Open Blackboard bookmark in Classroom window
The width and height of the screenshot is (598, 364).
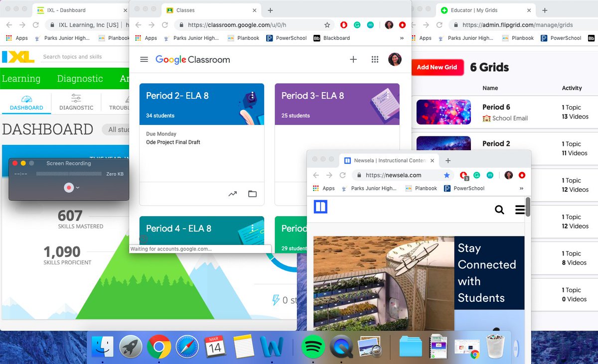pos(331,38)
